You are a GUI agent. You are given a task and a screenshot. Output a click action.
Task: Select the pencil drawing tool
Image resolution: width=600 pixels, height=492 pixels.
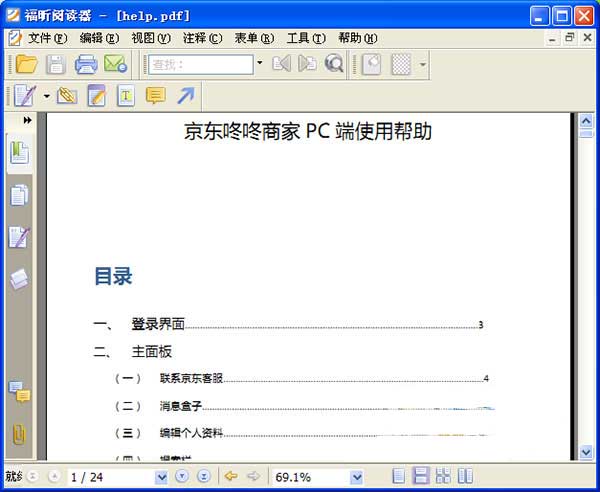25,95
